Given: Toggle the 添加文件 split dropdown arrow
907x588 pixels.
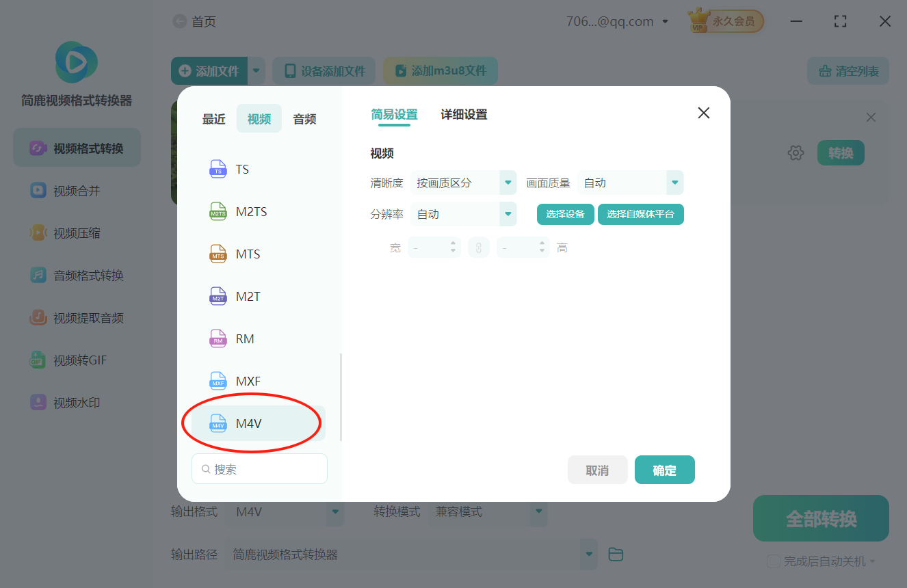Looking at the screenshot, I should coord(257,70).
